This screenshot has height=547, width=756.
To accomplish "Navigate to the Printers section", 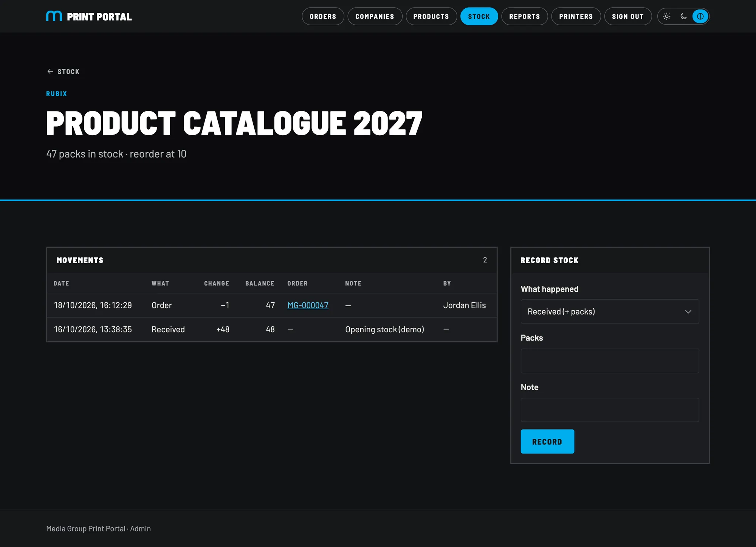I will click(x=576, y=16).
